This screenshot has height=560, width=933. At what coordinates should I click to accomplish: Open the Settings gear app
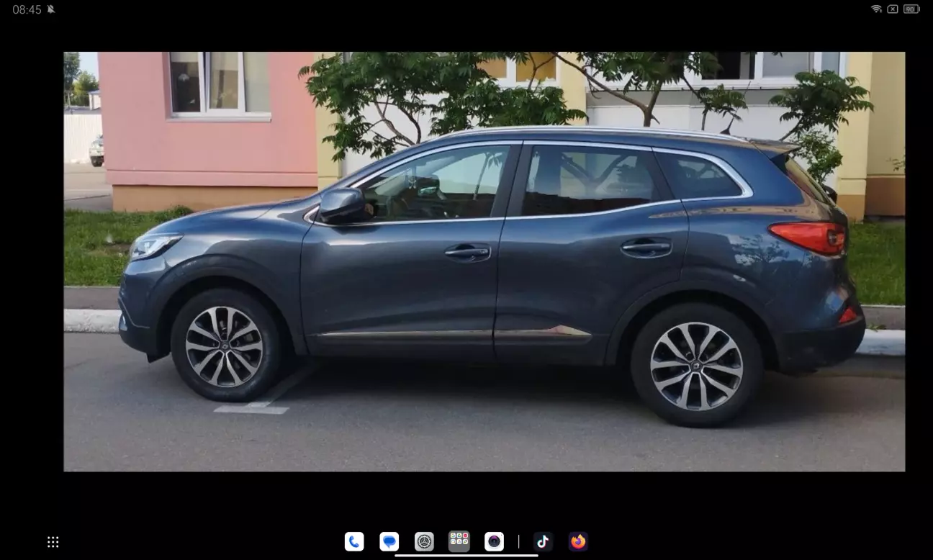424,541
